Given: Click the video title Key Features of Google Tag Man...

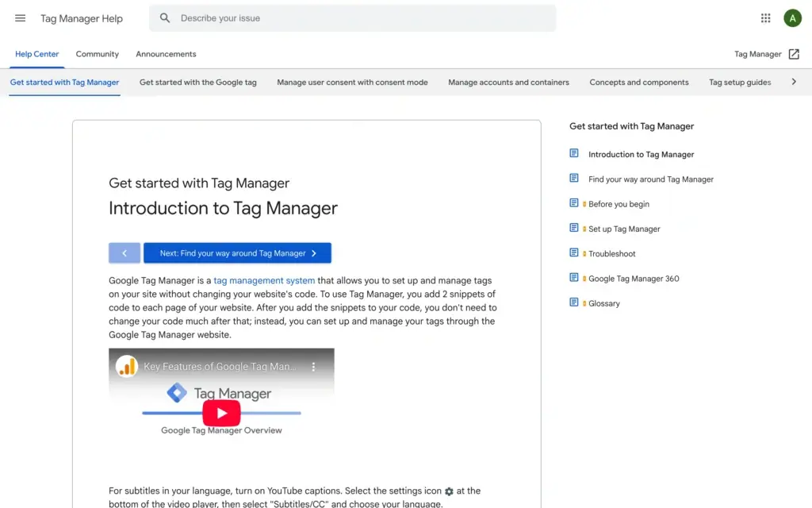Looking at the screenshot, I should tap(220, 367).
